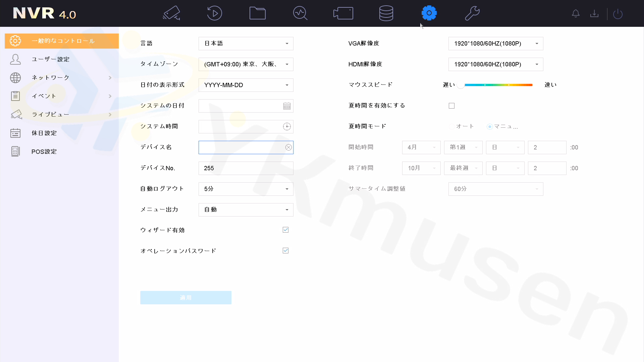Open the タイムゾーン dropdown
This screenshot has width=644, height=362.
(x=246, y=64)
